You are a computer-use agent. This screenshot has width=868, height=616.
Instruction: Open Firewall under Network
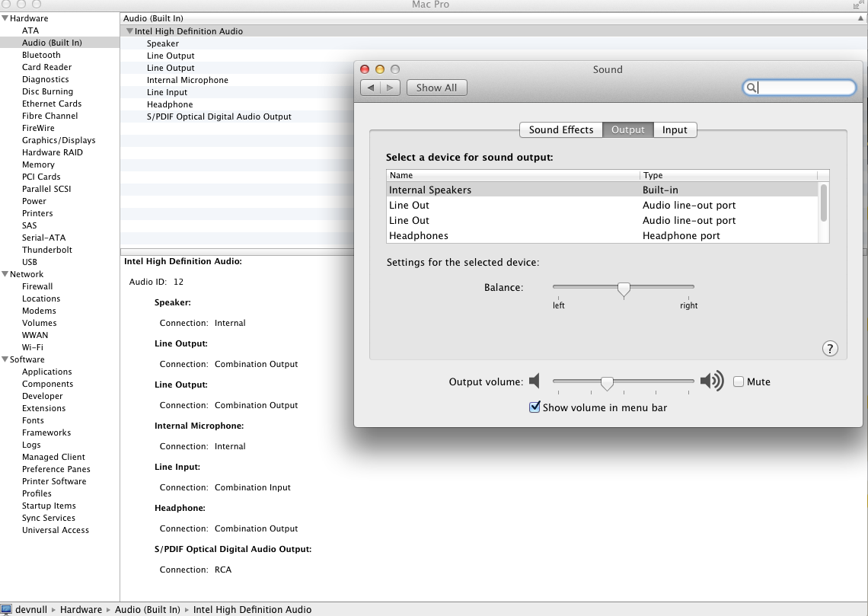(37, 286)
